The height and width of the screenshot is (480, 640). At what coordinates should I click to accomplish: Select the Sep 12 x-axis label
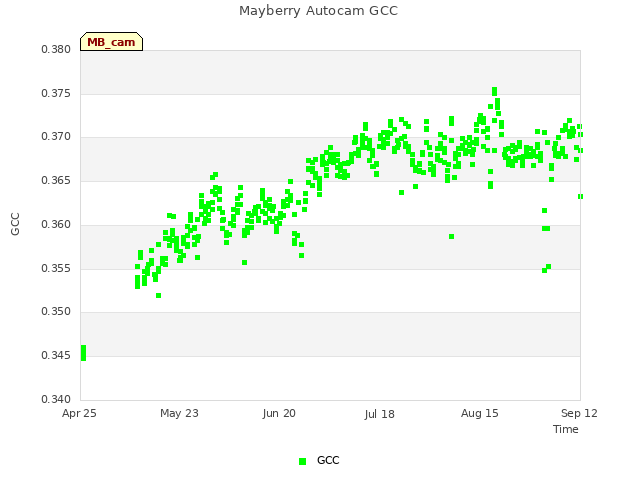pyautogui.click(x=579, y=413)
